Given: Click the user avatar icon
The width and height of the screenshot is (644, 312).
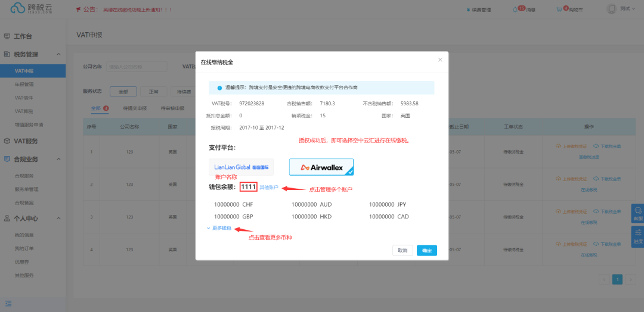Looking at the screenshot, I should [x=612, y=9].
